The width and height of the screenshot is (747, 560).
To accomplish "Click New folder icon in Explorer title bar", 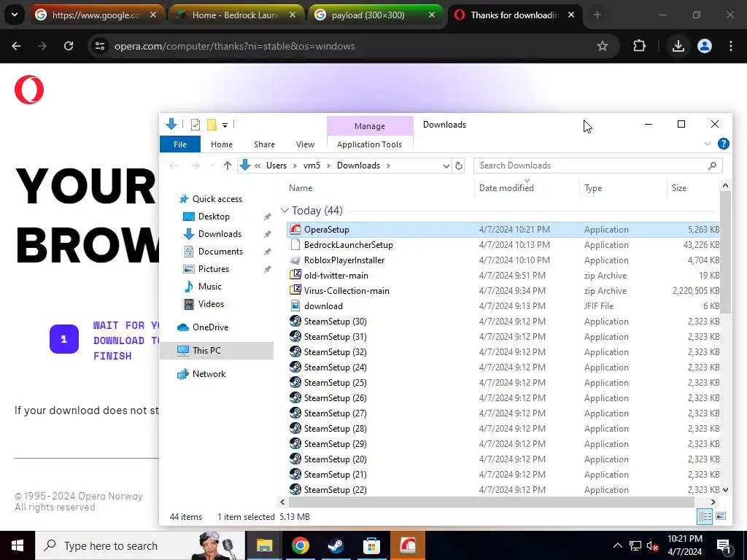I will [212, 125].
